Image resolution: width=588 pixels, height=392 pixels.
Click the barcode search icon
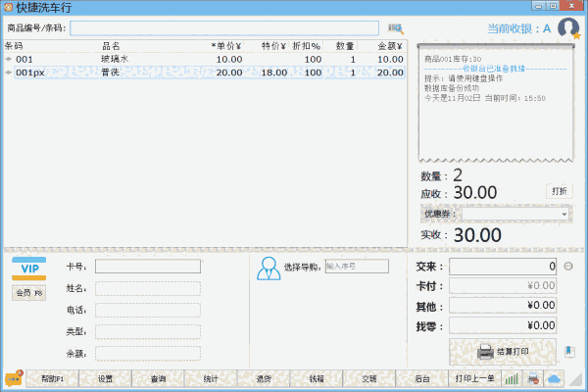tap(395, 28)
